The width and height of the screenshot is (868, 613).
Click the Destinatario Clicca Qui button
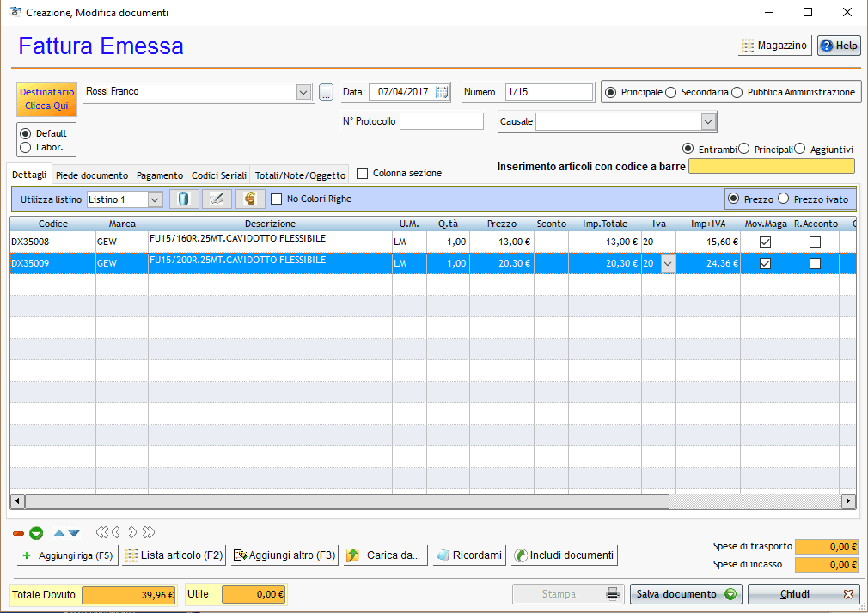47,99
